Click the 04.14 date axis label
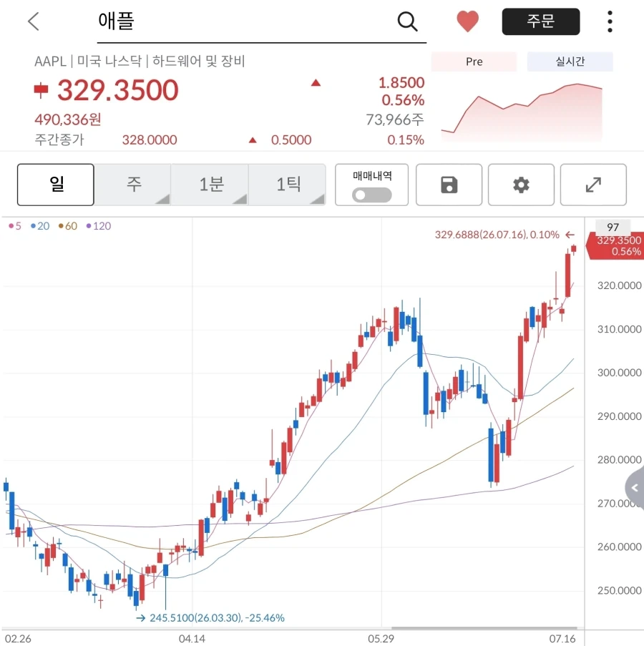This screenshot has width=644, height=646. (192, 639)
